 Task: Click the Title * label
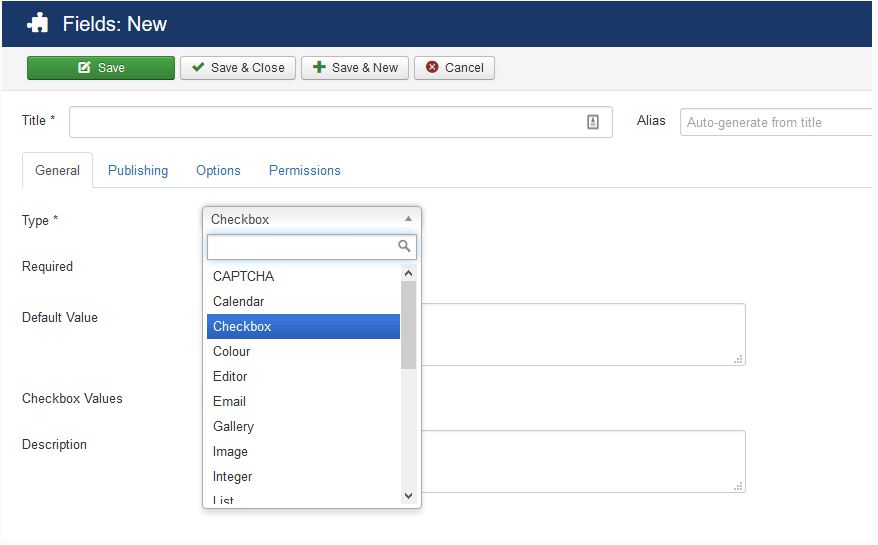39,120
